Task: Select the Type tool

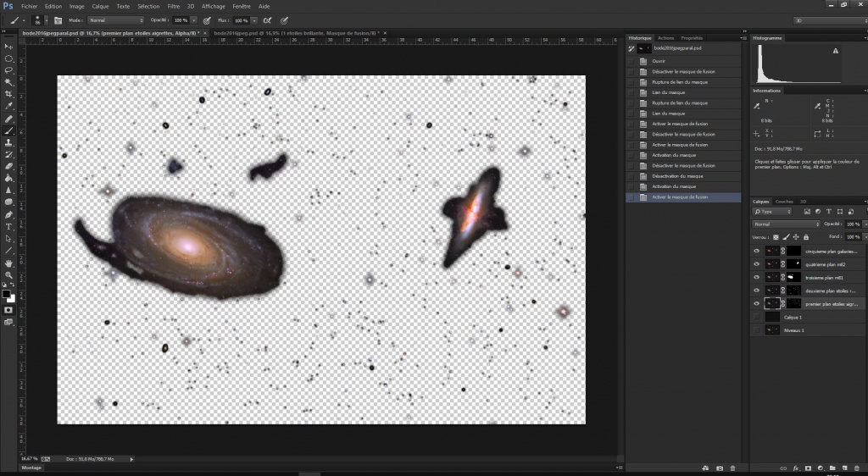Action: pos(8,227)
